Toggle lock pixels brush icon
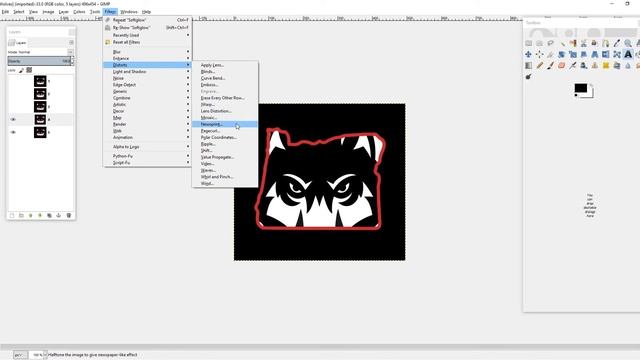Viewport: 640px width, 360px height. 22,70
